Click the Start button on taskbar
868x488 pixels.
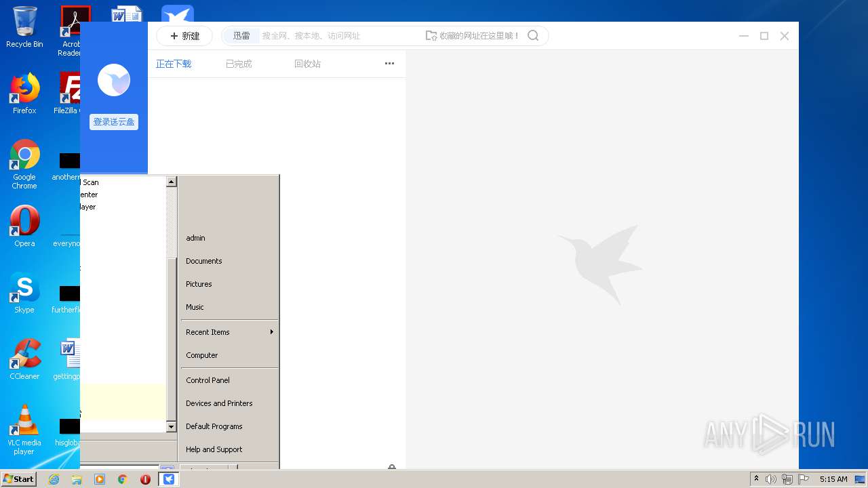[19, 479]
